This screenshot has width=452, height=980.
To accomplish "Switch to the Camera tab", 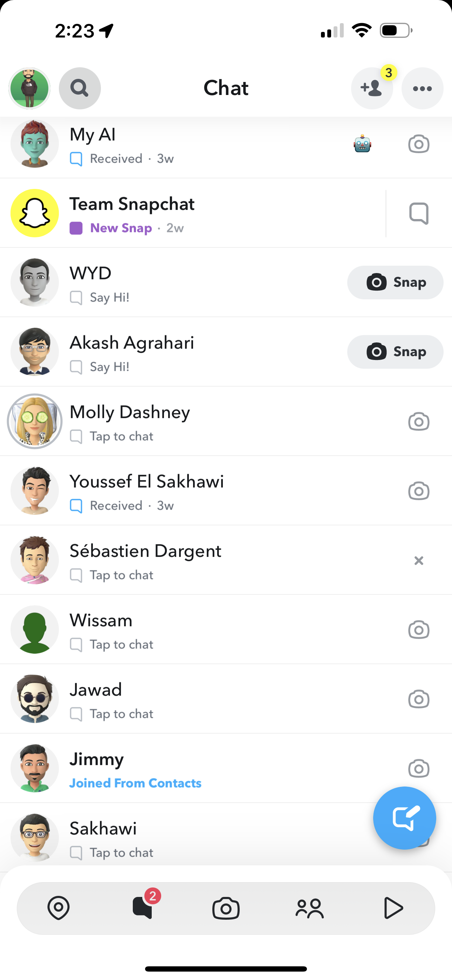I will pyautogui.click(x=226, y=908).
